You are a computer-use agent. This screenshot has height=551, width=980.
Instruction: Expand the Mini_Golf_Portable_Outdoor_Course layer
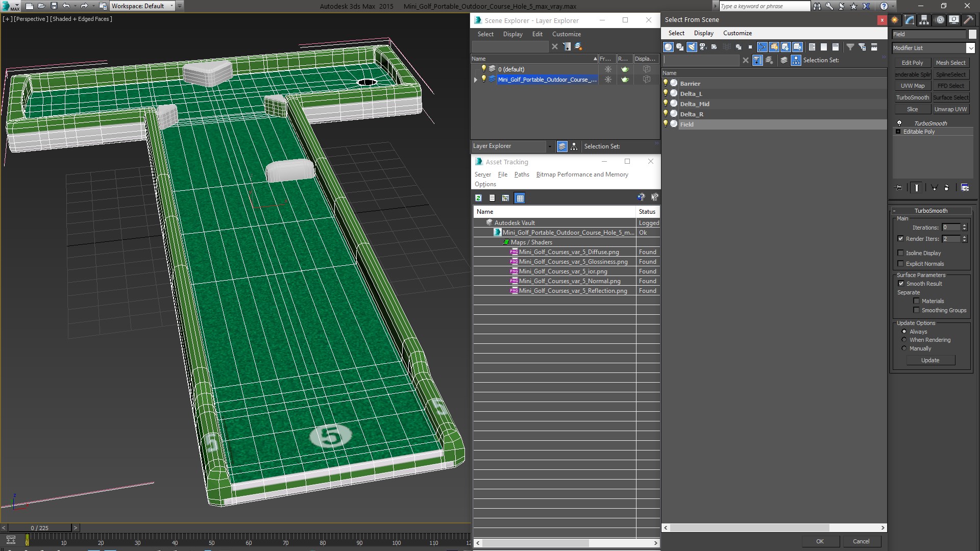click(476, 80)
